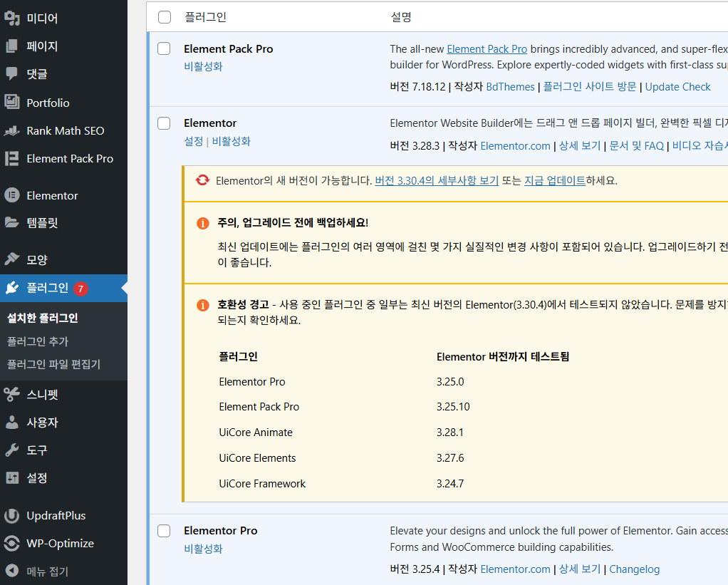
Task: Click the 모양 appearance brush icon
Action: pos(12,259)
